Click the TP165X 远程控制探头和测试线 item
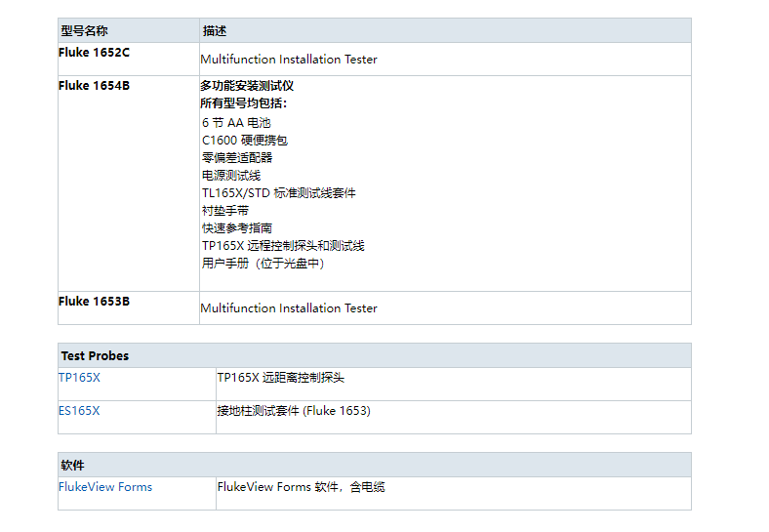 click(x=283, y=246)
